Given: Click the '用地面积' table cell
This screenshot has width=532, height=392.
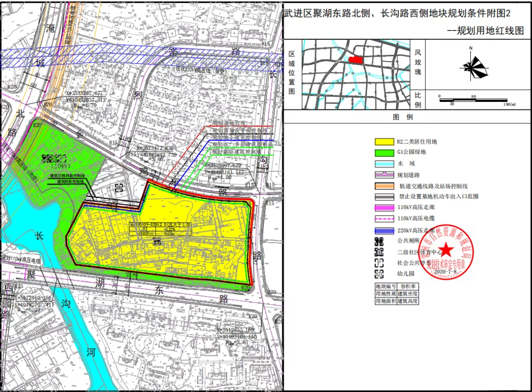Looking at the screenshot, I should click(x=386, y=301).
